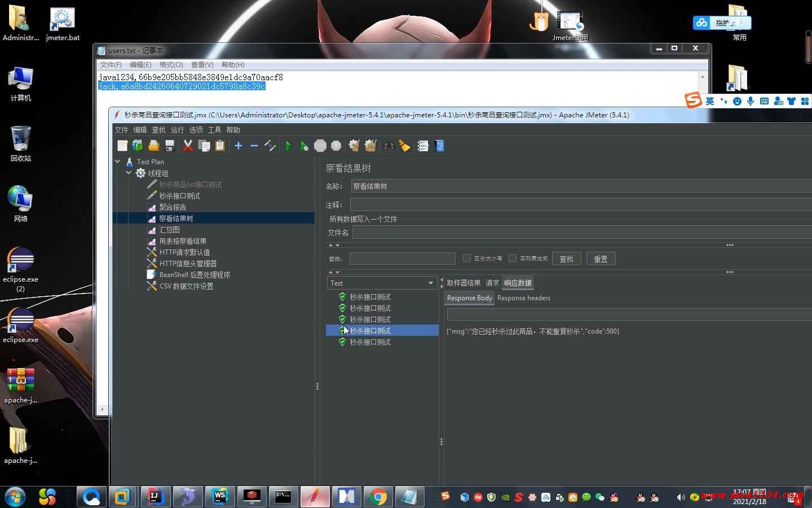Open the Windows Start button
Screen dimensions: 812x508
(x=15, y=497)
